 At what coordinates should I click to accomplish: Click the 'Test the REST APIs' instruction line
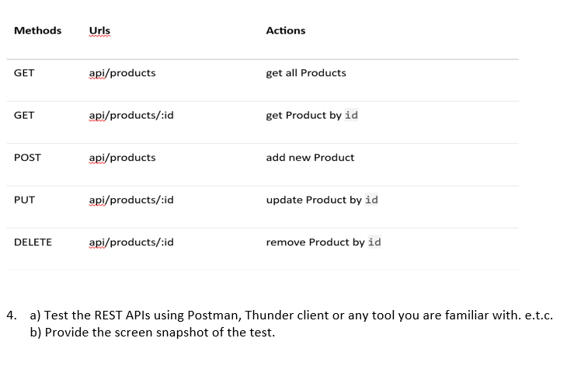click(x=291, y=315)
